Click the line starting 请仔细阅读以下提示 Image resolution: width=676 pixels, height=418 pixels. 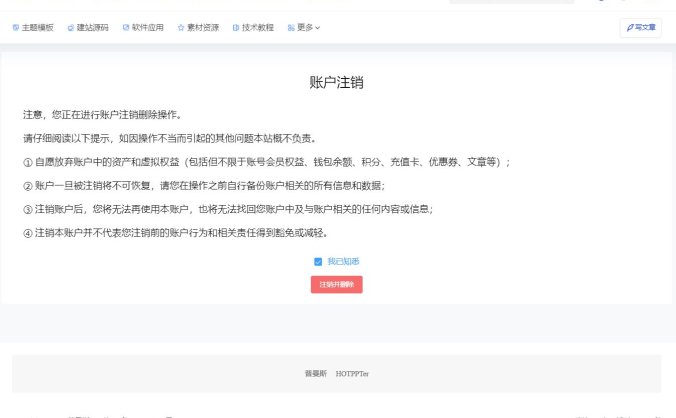[170, 138]
